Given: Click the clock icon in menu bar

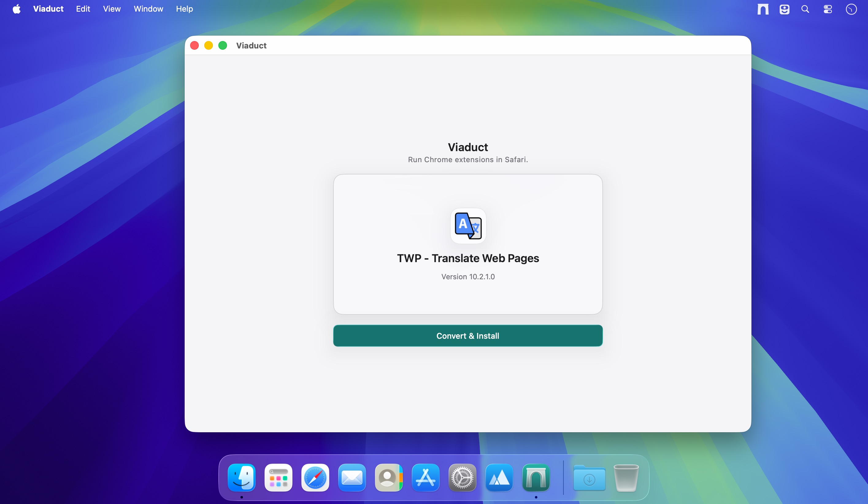Looking at the screenshot, I should click(x=851, y=9).
